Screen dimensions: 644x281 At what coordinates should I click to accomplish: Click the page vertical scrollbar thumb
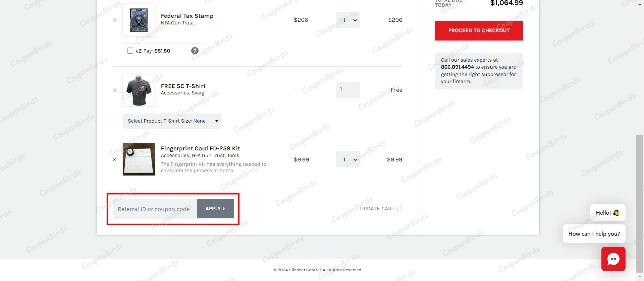pos(640,204)
